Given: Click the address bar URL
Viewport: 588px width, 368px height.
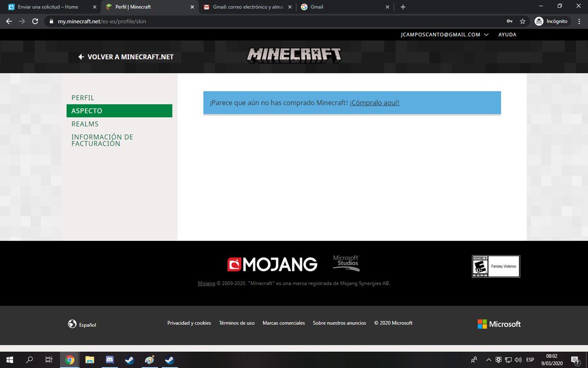Looking at the screenshot, I should pos(102,21).
